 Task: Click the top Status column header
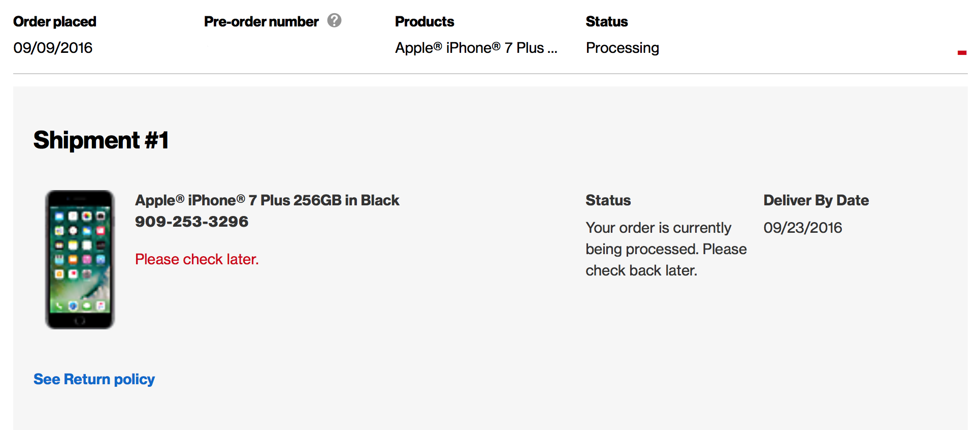tap(607, 21)
